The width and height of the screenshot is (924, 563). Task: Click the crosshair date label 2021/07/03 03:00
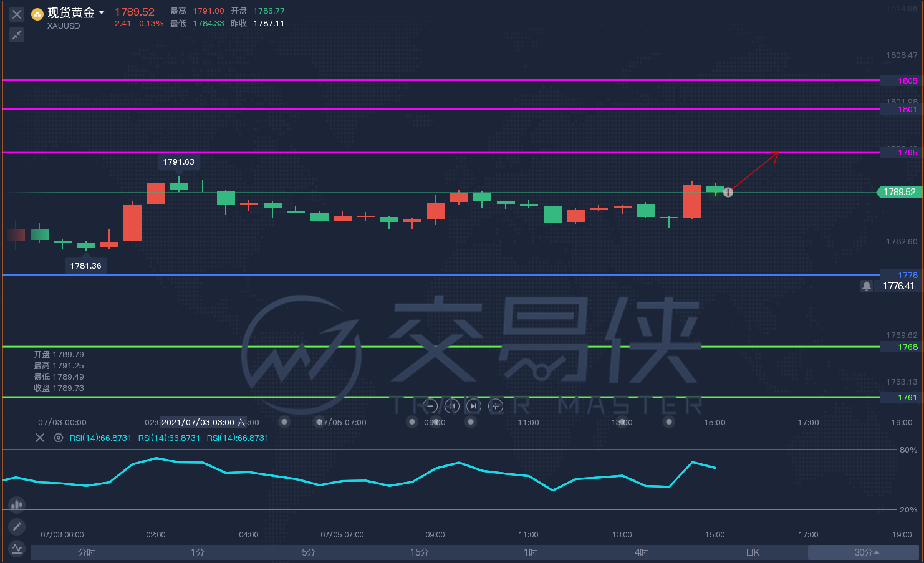(x=203, y=423)
